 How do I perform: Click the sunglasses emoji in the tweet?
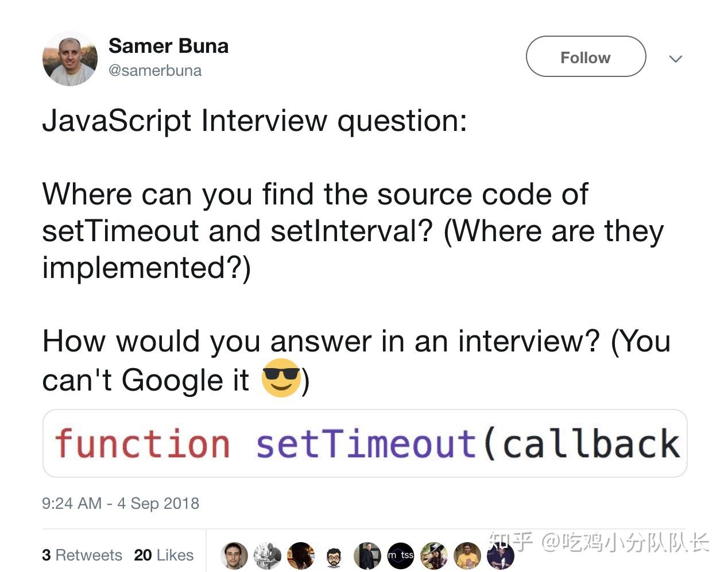(x=281, y=379)
